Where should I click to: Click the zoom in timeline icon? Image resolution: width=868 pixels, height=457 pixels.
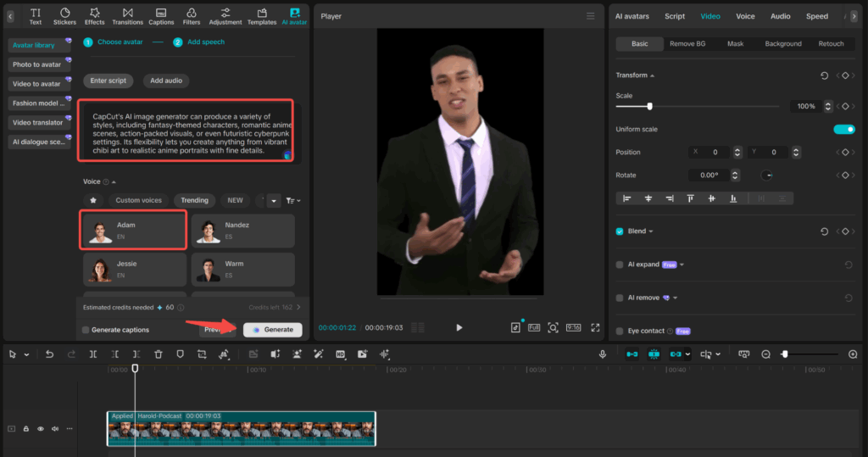[853, 354]
